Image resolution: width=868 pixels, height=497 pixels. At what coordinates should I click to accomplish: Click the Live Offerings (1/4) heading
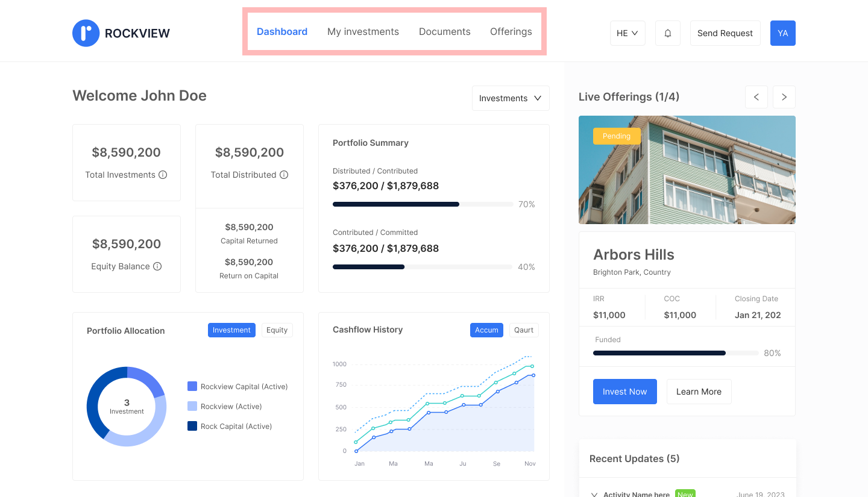coord(629,97)
